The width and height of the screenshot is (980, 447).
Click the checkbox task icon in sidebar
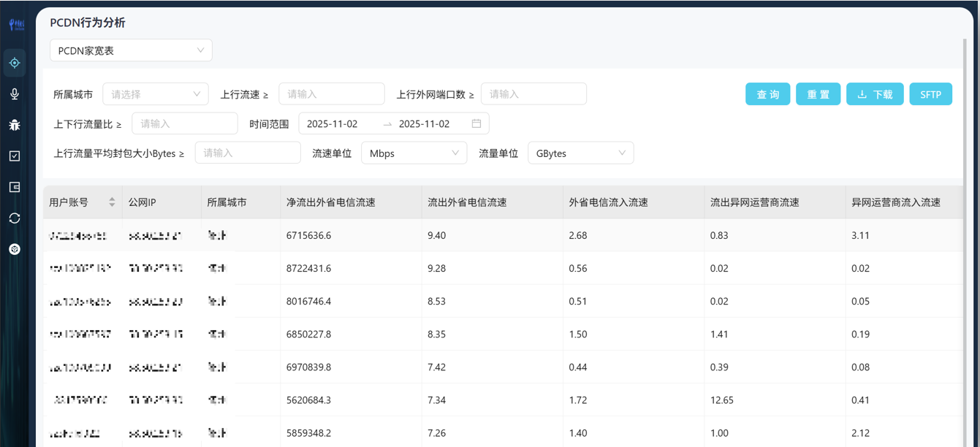(x=15, y=156)
